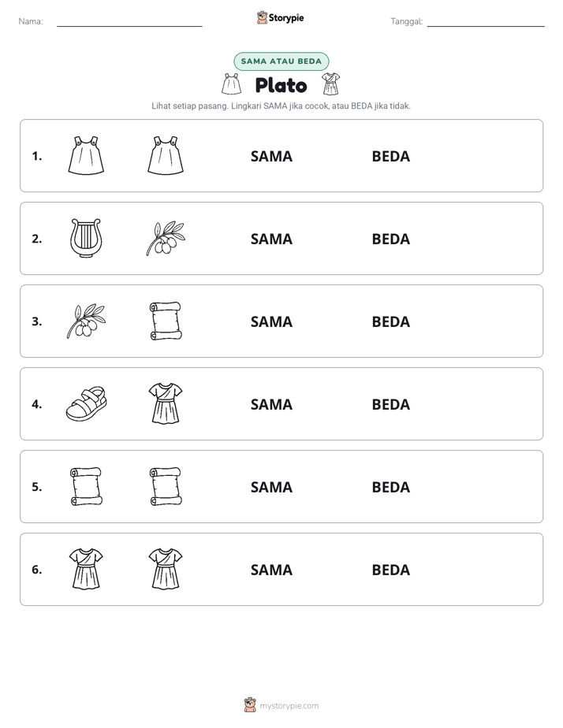Click the sandal icon in row 4
This screenshot has width=563, height=728.
pos(86,404)
